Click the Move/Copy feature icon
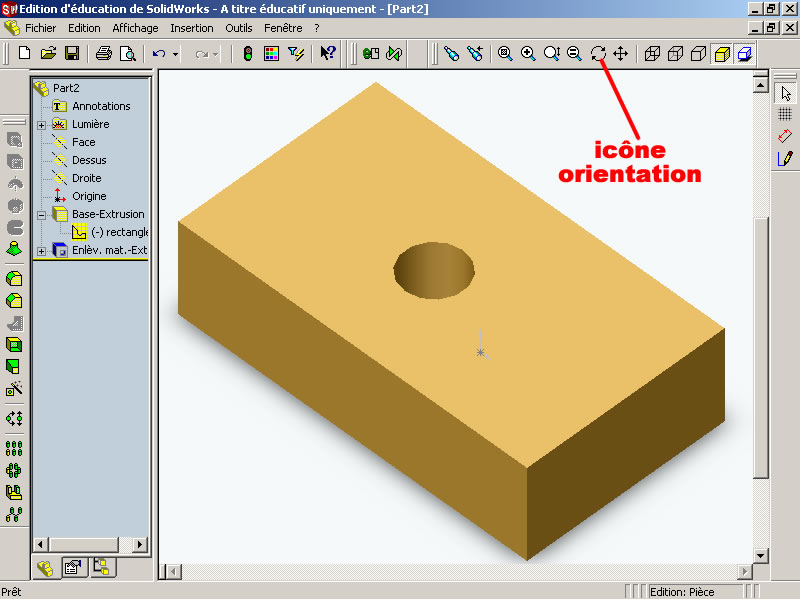The width and height of the screenshot is (800, 600). pos(14,419)
